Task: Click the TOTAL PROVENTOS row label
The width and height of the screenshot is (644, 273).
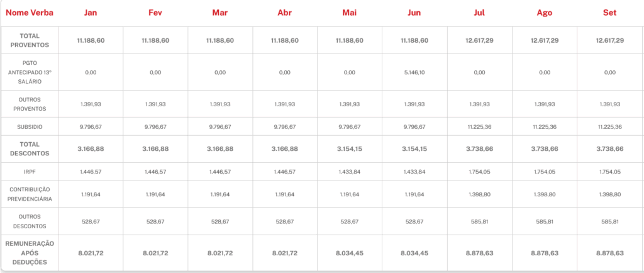Action: [x=30, y=40]
